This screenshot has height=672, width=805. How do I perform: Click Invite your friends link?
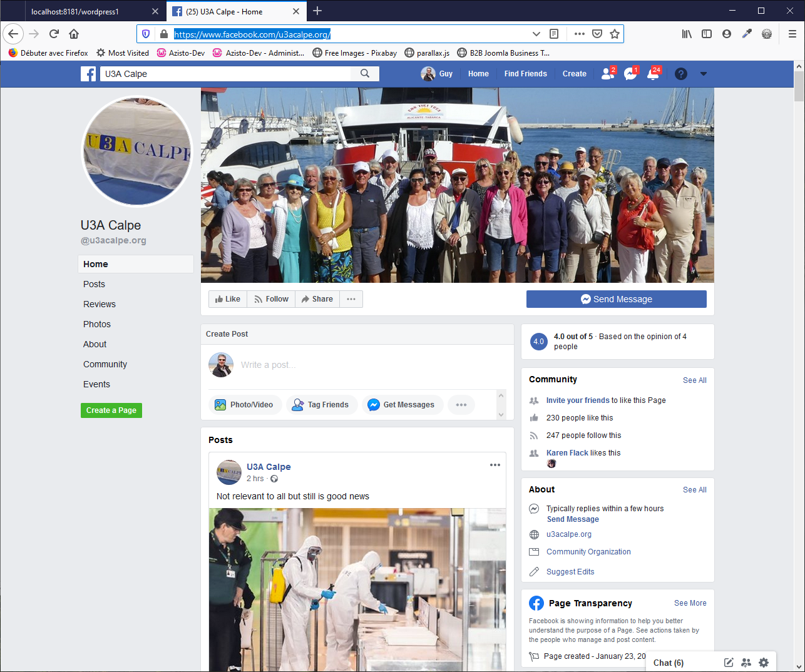[x=578, y=400]
